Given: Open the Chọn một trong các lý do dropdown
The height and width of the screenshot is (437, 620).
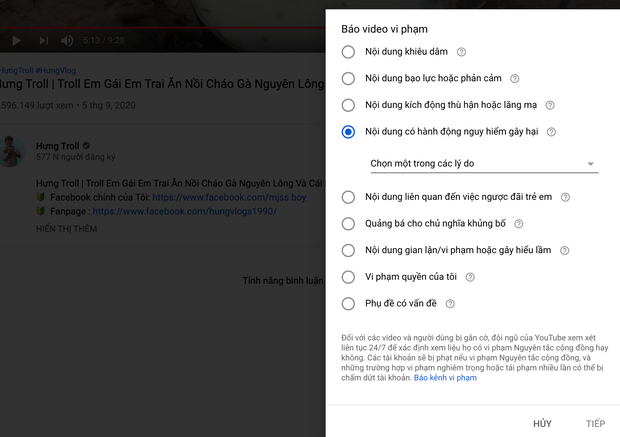Looking at the screenshot, I should [482, 164].
